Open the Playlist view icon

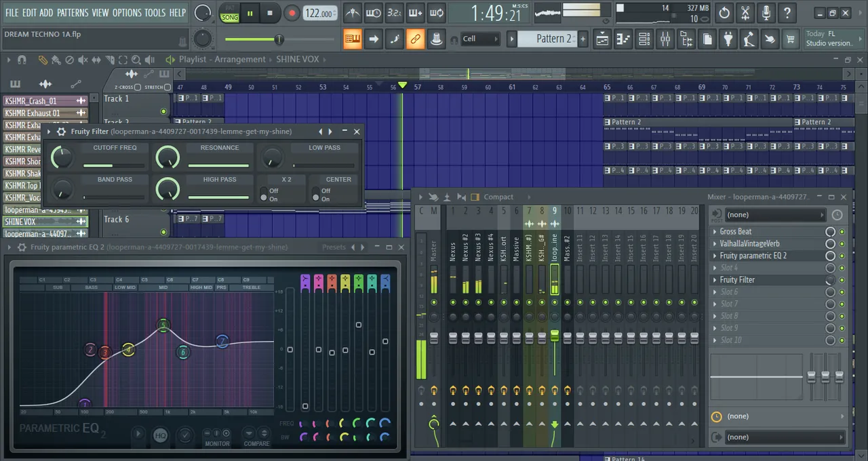(602, 39)
